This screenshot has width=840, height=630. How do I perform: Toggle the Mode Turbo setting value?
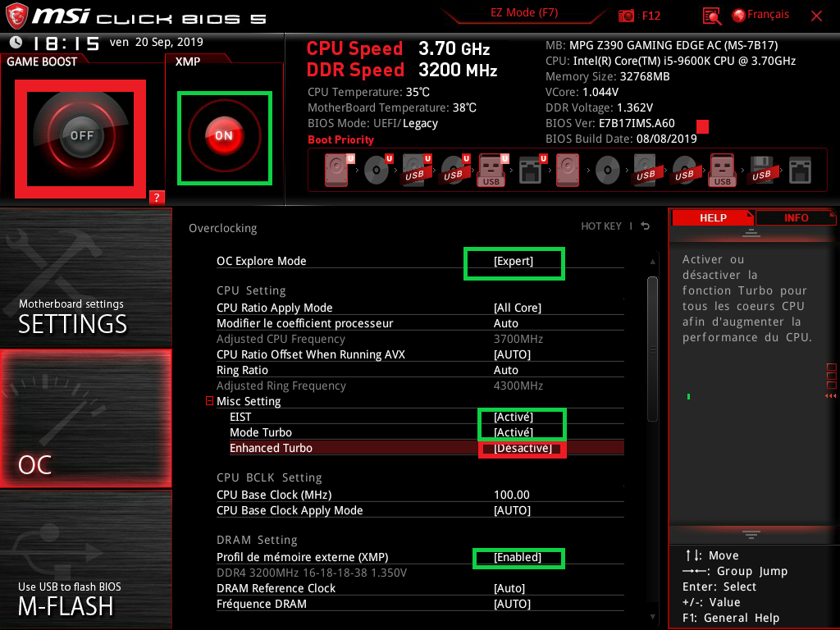(x=514, y=432)
